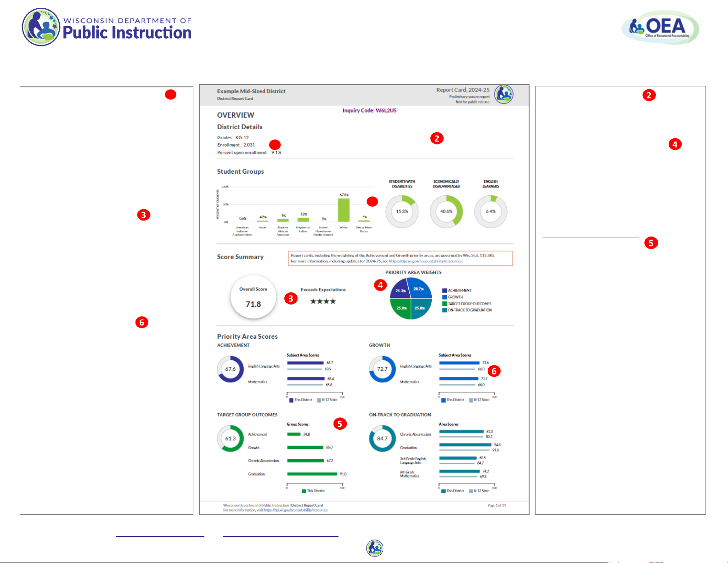The width and height of the screenshot is (728, 563).
Task: Click the OEA Office of Educational Accountability logo
Action: (x=660, y=28)
